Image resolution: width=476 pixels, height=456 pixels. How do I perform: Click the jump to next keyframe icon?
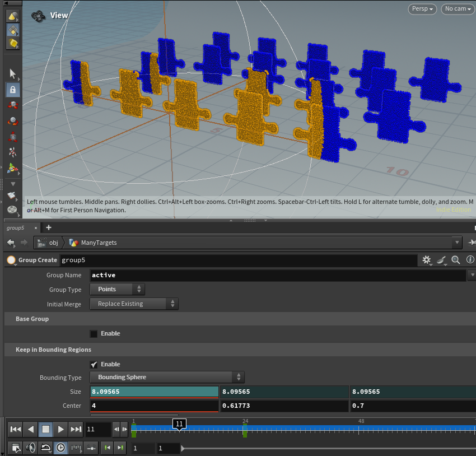click(120, 448)
